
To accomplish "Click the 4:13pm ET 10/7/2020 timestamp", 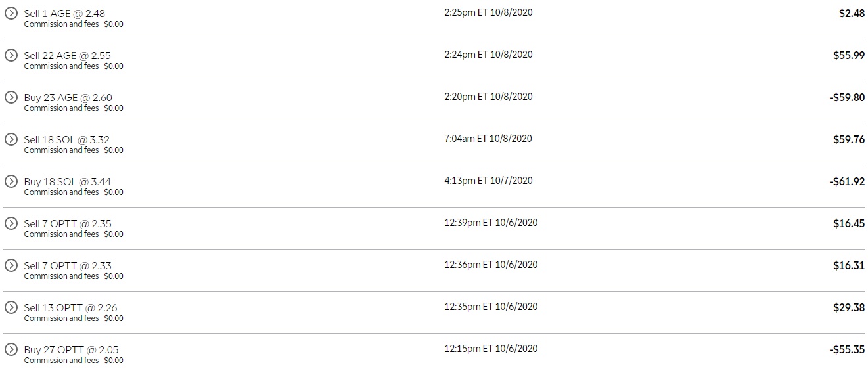I will 488,181.
